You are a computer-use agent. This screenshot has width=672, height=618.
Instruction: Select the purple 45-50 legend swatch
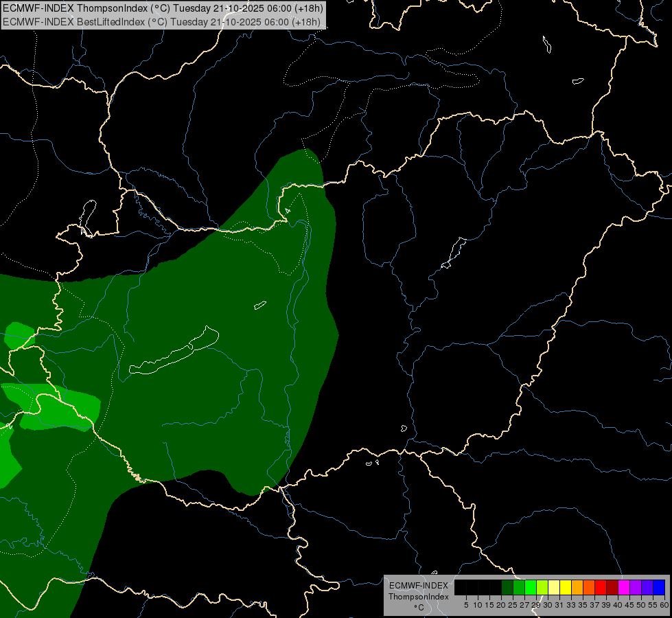point(636,587)
